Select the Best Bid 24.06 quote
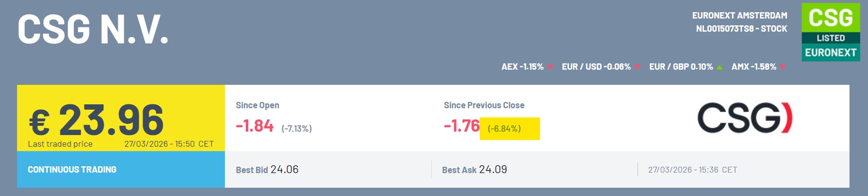This screenshot has width=868, height=196. (x=267, y=170)
